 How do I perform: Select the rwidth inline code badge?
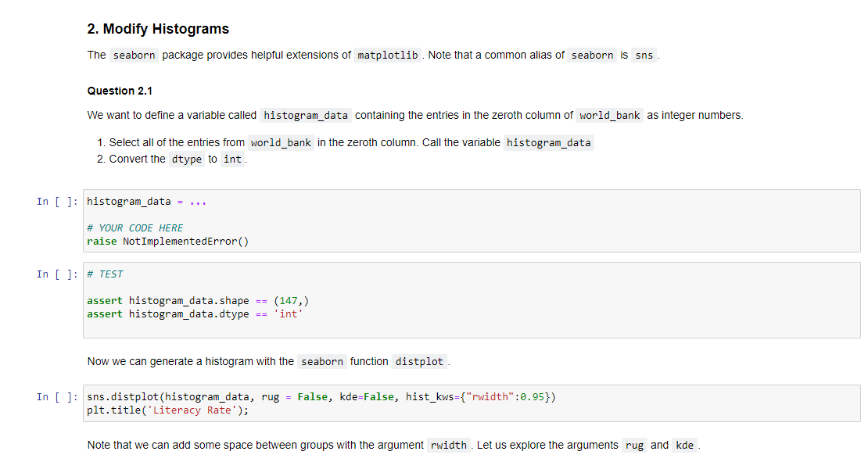pyautogui.click(x=449, y=445)
